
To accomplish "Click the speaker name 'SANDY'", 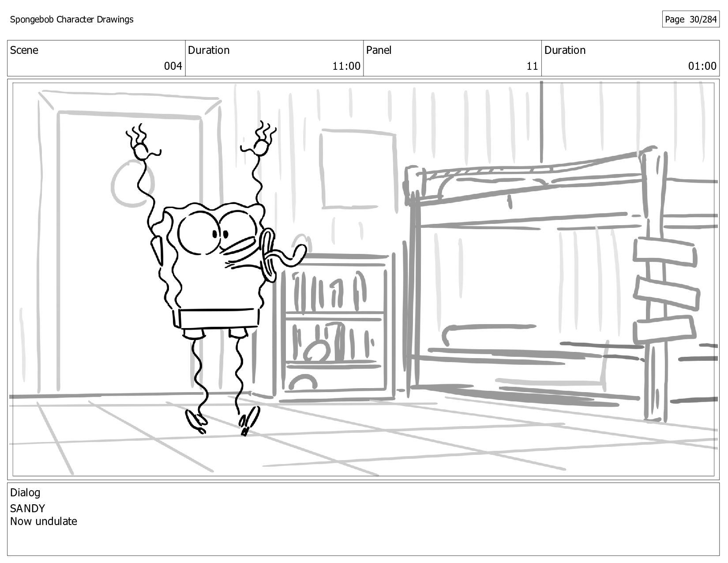I will [x=27, y=508].
